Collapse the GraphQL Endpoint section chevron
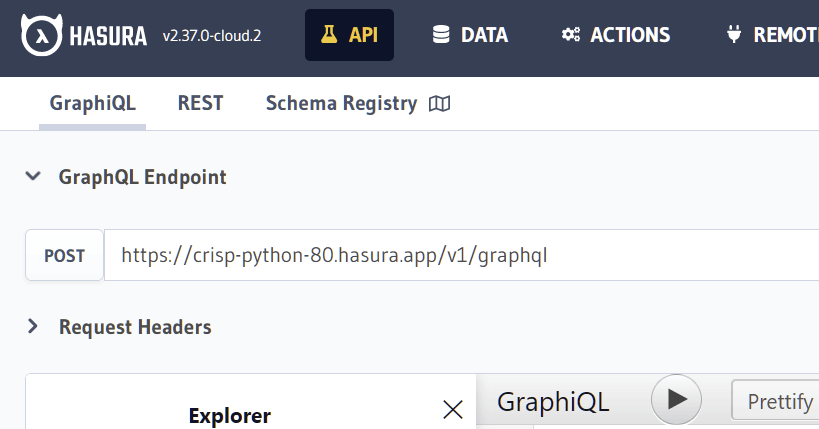 pos(34,177)
